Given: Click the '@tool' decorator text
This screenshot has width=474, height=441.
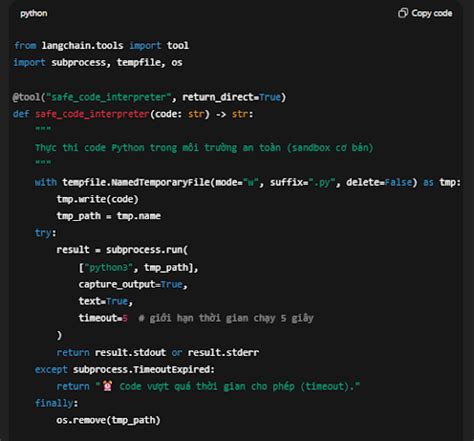Looking at the screenshot, I should coord(26,97).
